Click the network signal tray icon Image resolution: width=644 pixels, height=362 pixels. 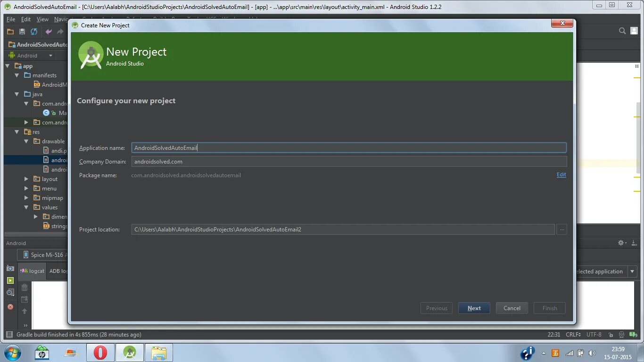570,353
